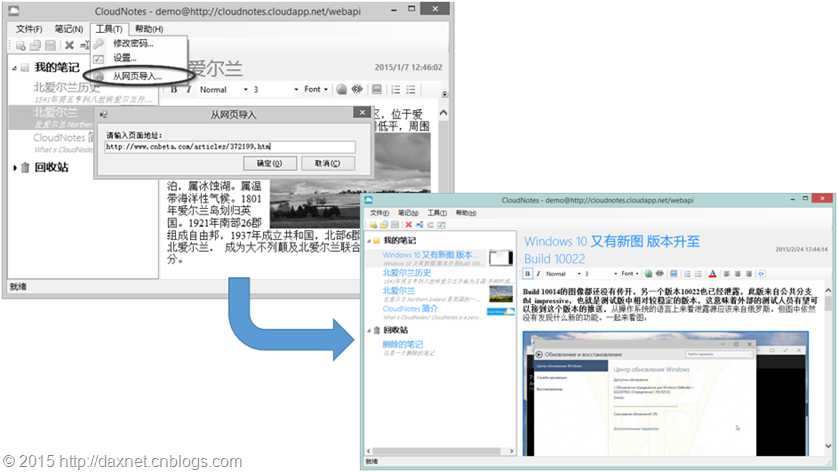838x472 pixels.
Task: Click align left icon in right editor
Action: click(726, 274)
